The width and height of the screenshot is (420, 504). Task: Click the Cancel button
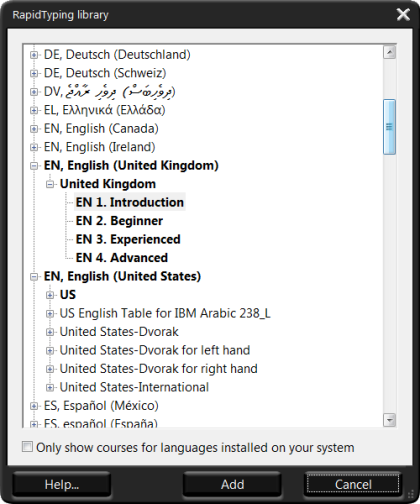pyautogui.click(x=353, y=484)
